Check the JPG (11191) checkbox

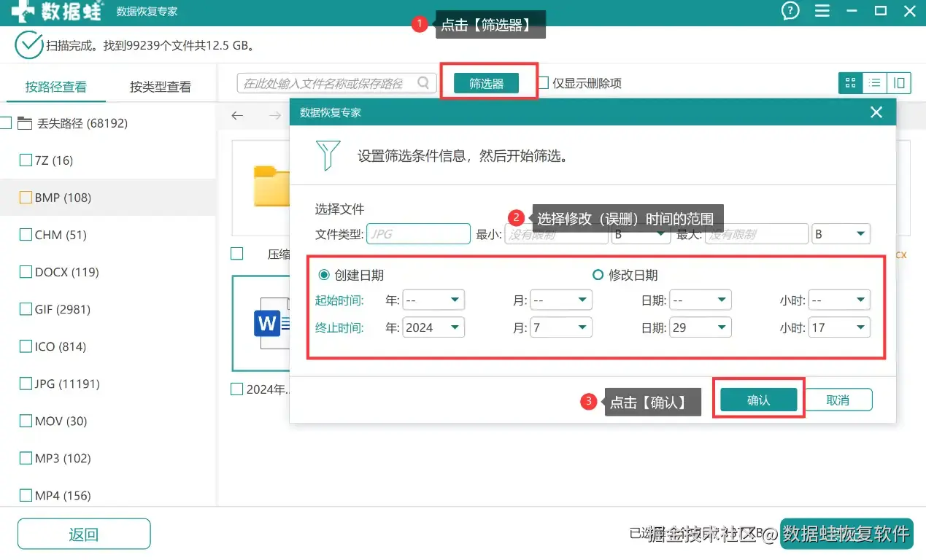coord(25,384)
